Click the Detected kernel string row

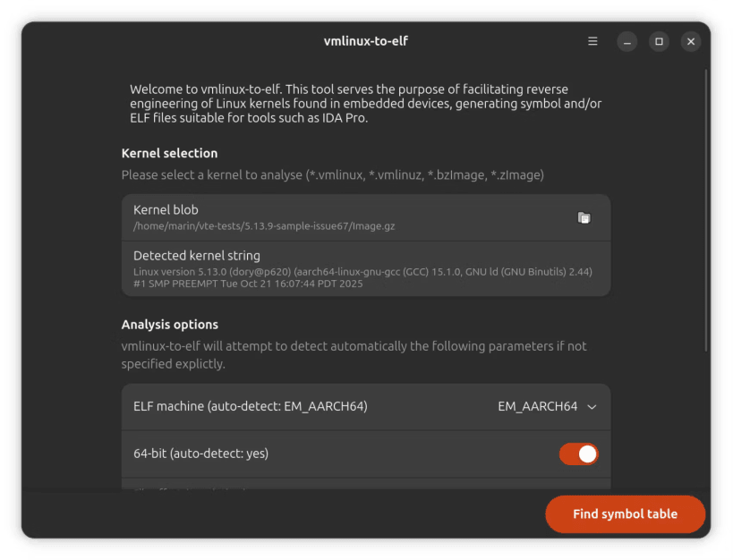[x=366, y=268]
